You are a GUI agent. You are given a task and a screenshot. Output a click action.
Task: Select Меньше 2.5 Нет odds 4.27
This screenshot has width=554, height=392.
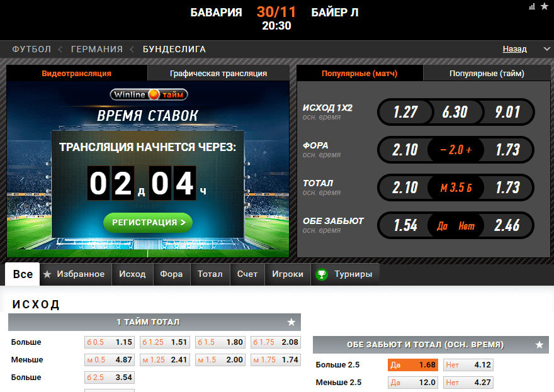click(x=468, y=383)
